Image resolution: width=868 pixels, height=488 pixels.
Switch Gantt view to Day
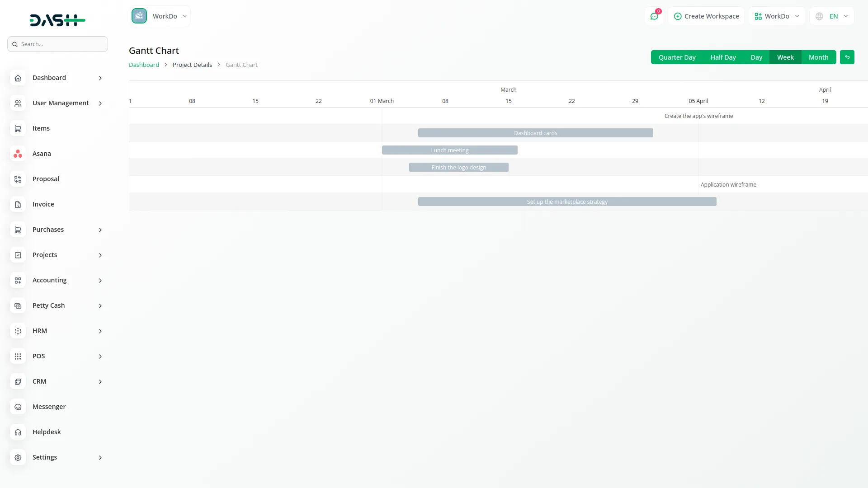coord(756,57)
